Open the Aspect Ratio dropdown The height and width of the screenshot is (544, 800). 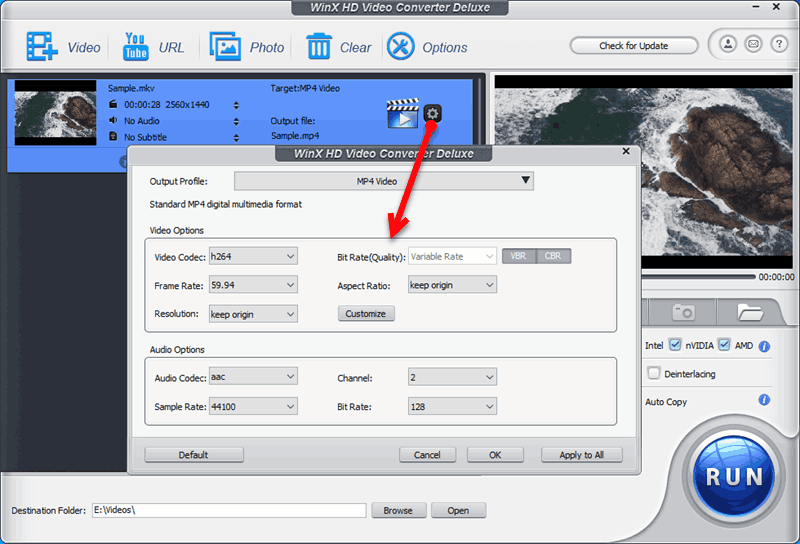[452, 285]
